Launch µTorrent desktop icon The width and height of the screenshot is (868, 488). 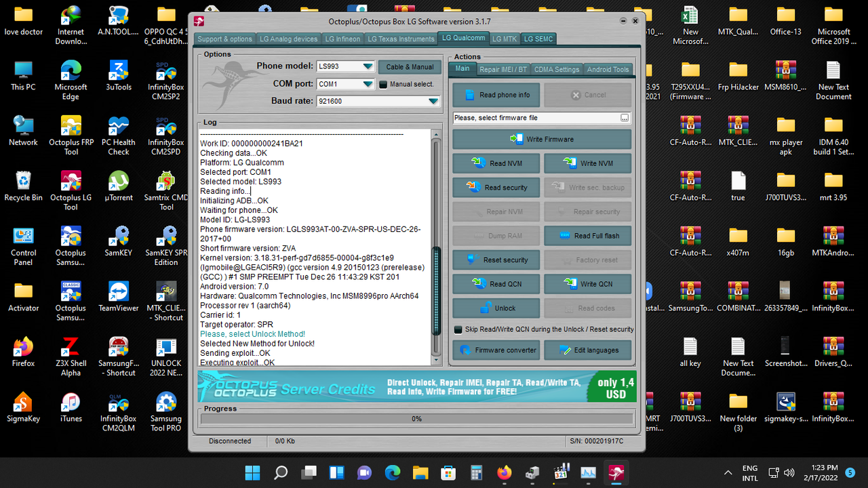coord(119,186)
